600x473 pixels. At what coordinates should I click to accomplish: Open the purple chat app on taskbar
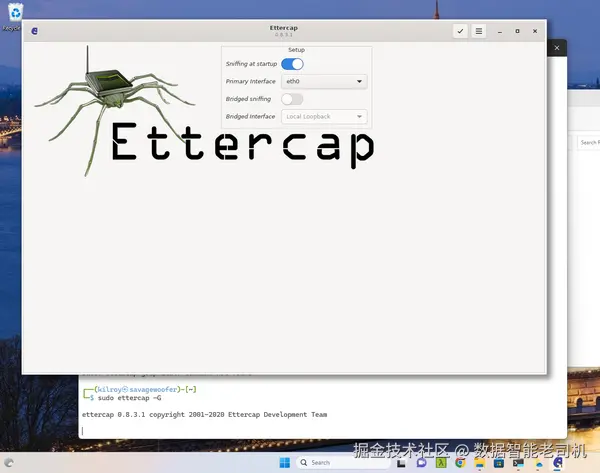pyautogui.click(x=421, y=463)
